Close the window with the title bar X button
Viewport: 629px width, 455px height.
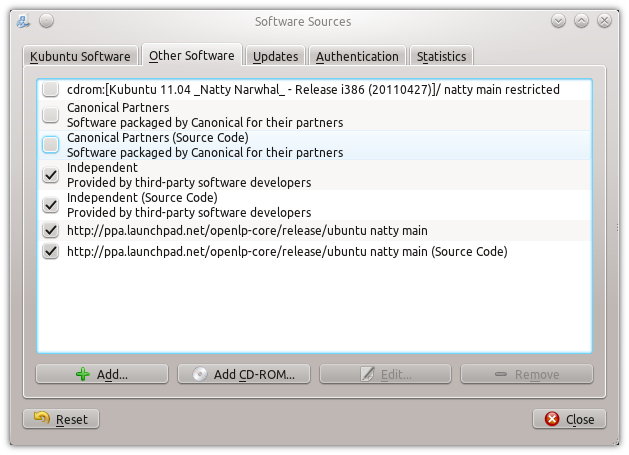point(604,20)
